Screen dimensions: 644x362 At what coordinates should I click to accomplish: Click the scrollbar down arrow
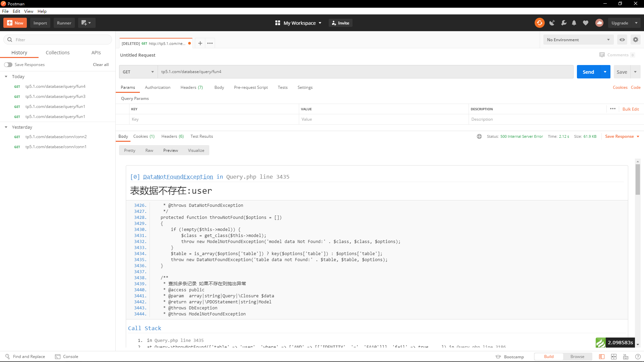click(x=638, y=345)
